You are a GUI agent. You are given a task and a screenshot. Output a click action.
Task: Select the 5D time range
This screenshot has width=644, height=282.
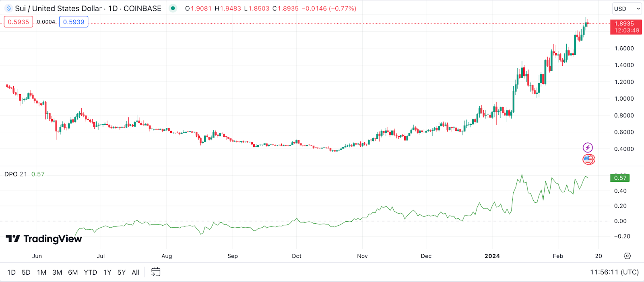pyautogui.click(x=26, y=272)
